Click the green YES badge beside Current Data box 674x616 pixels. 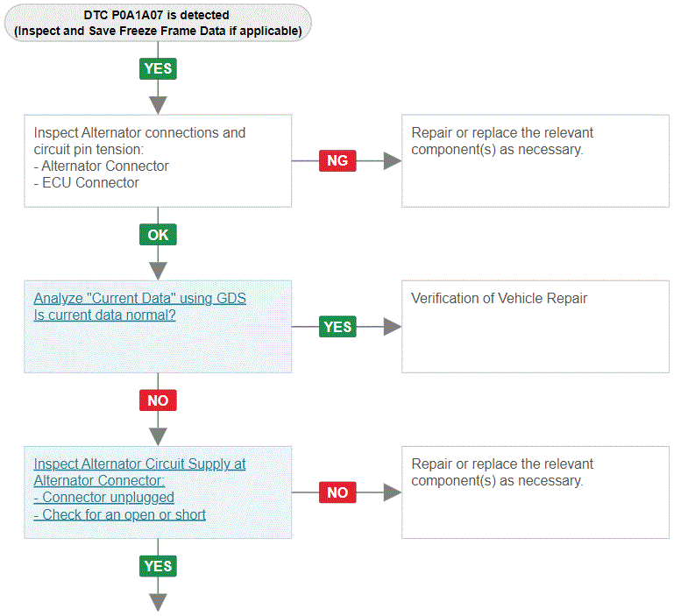coord(337,327)
